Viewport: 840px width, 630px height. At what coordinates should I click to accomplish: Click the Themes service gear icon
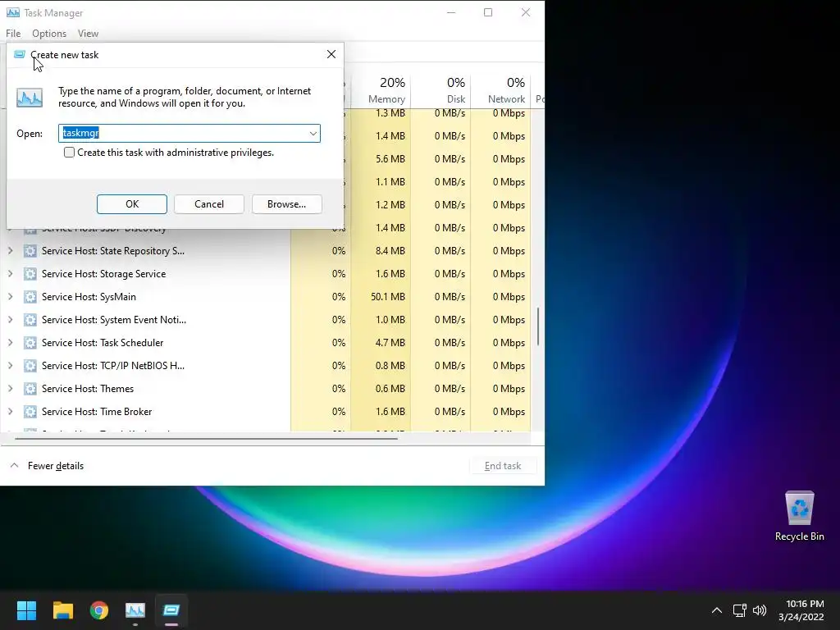coord(30,389)
